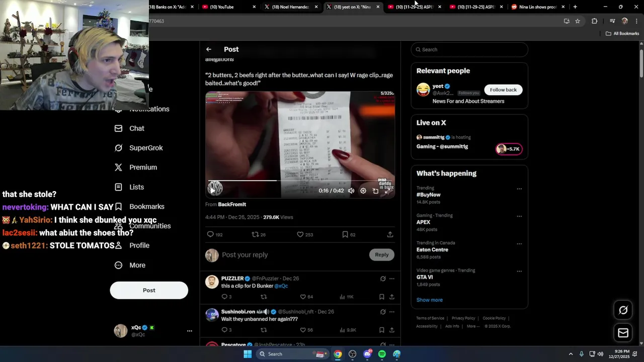The image size is (644, 362).
Task: Open the All Bookmarks folder
Action: (x=622, y=34)
